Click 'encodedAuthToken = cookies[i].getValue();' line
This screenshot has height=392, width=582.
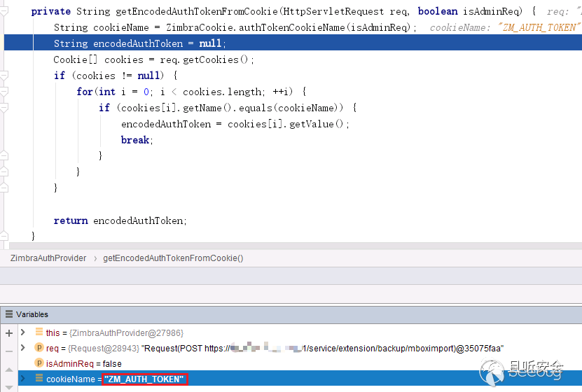click(x=235, y=124)
